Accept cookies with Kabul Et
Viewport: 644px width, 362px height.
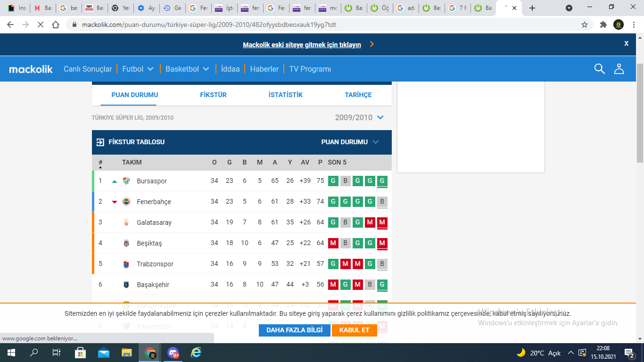[x=355, y=330]
